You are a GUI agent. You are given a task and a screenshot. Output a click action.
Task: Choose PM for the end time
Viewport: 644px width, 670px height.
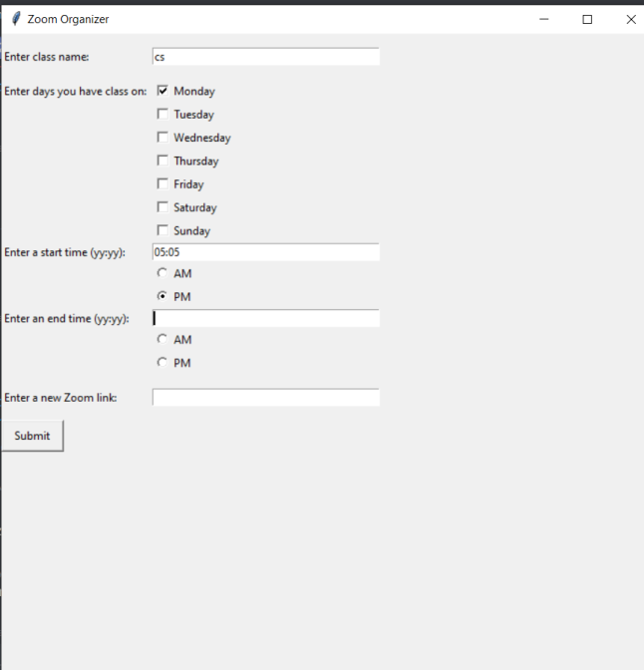pos(161,362)
